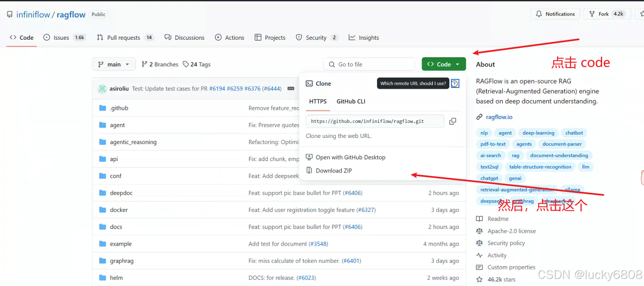Viewport: 644px width, 286px height.
Task: Click the agent folder icon
Action: pyautogui.click(x=103, y=125)
